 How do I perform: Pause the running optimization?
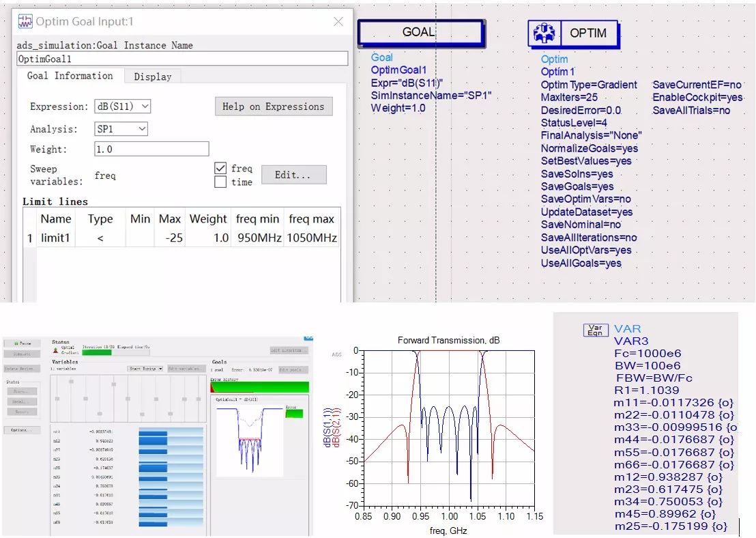click(x=22, y=343)
